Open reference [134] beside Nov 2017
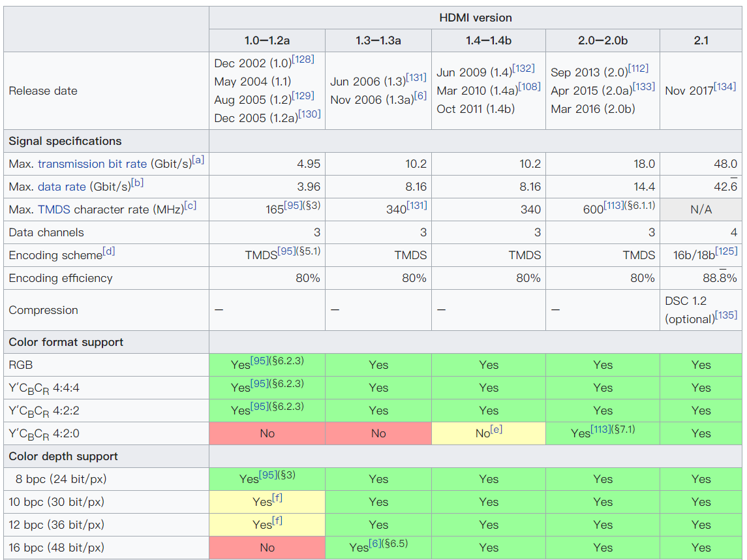The width and height of the screenshot is (747, 560). 725,86
